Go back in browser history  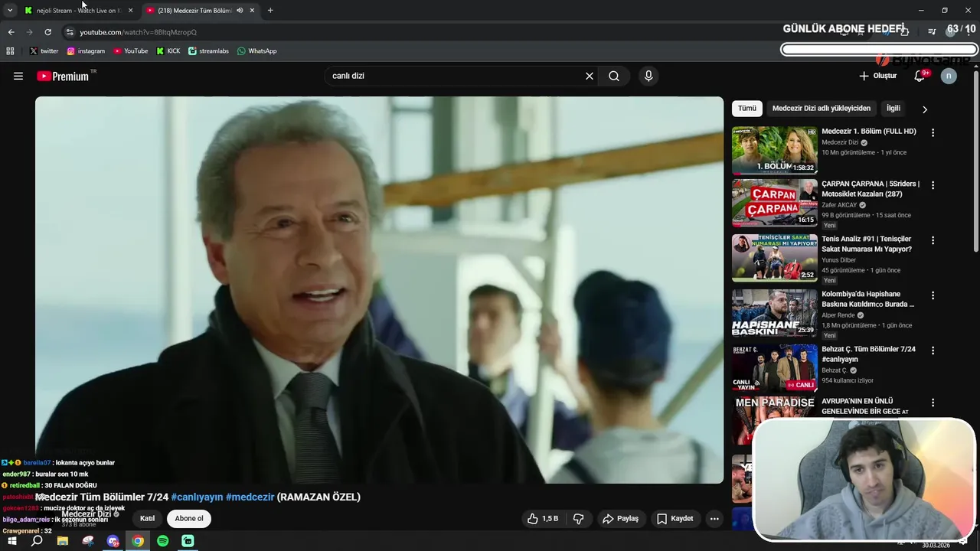point(11,32)
